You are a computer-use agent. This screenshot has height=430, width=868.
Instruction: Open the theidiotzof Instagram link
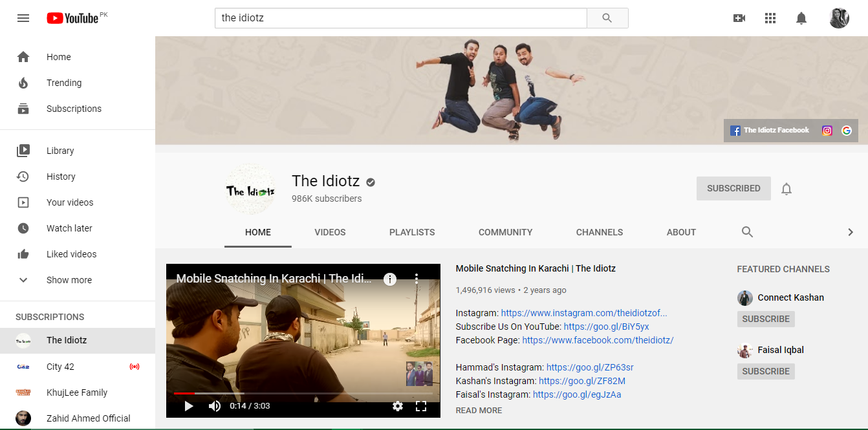pyautogui.click(x=584, y=313)
